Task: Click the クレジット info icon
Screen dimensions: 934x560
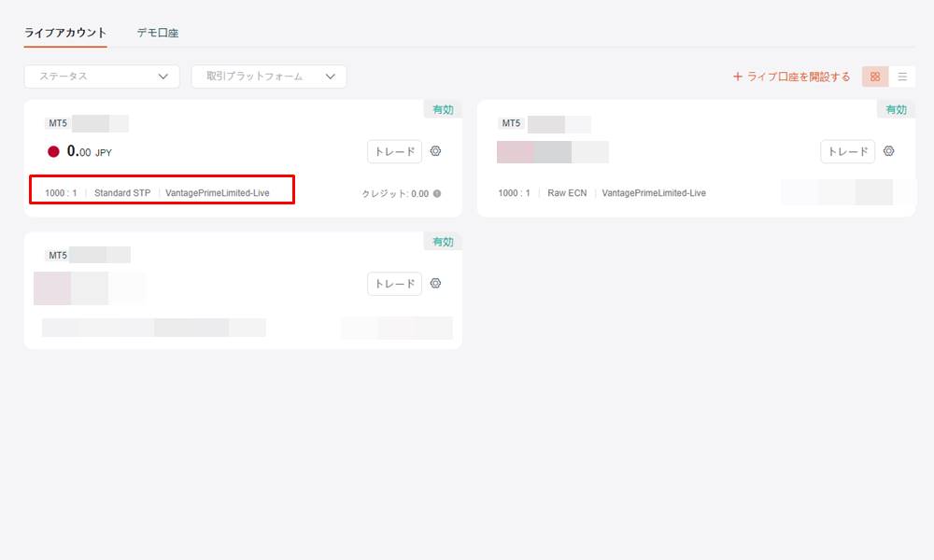Action: tap(437, 194)
